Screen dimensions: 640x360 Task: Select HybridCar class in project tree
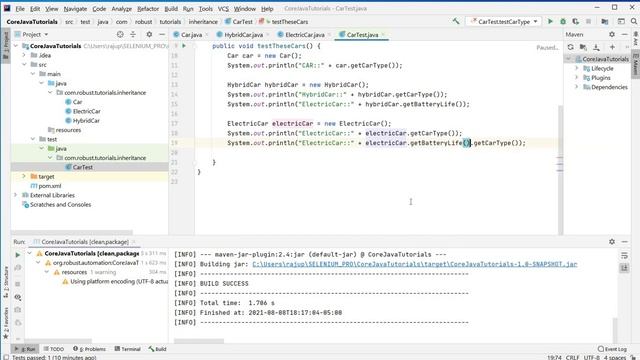point(86,120)
